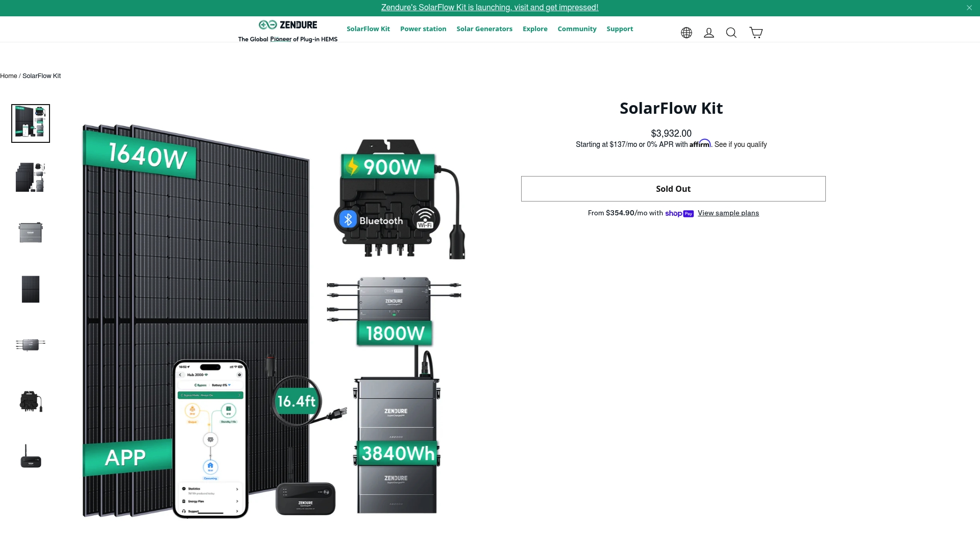Follow the SolarFlow Kit launch announcement link
This screenshot has height=551, width=980.
pyautogui.click(x=489, y=8)
